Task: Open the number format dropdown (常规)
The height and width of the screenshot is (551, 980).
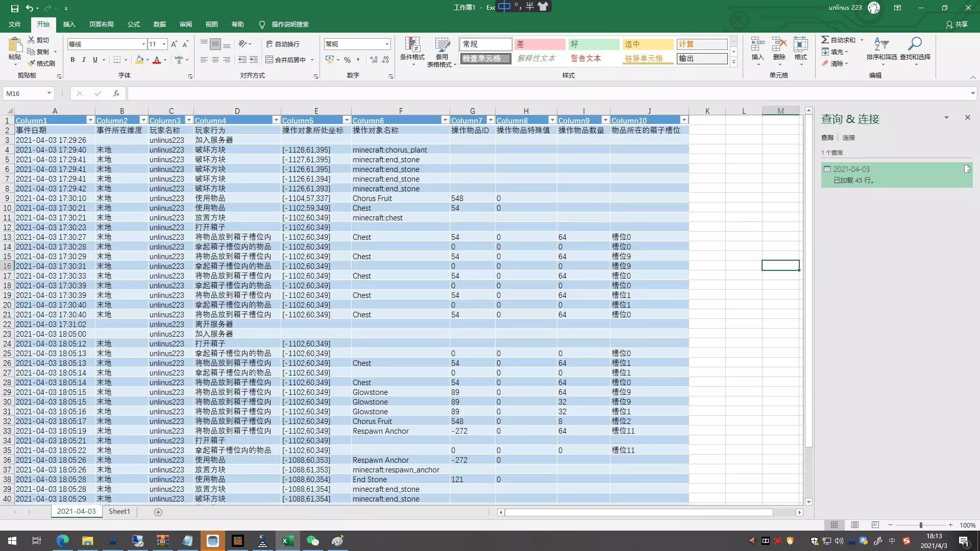Action: pyautogui.click(x=387, y=44)
